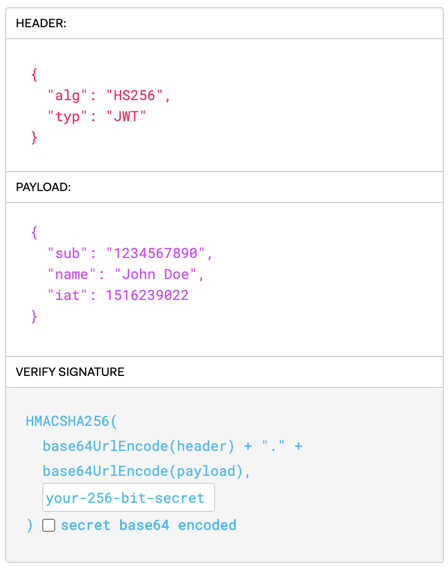This screenshot has width=448, height=567.
Task: Click the "John Doe" name value
Action: point(155,274)
